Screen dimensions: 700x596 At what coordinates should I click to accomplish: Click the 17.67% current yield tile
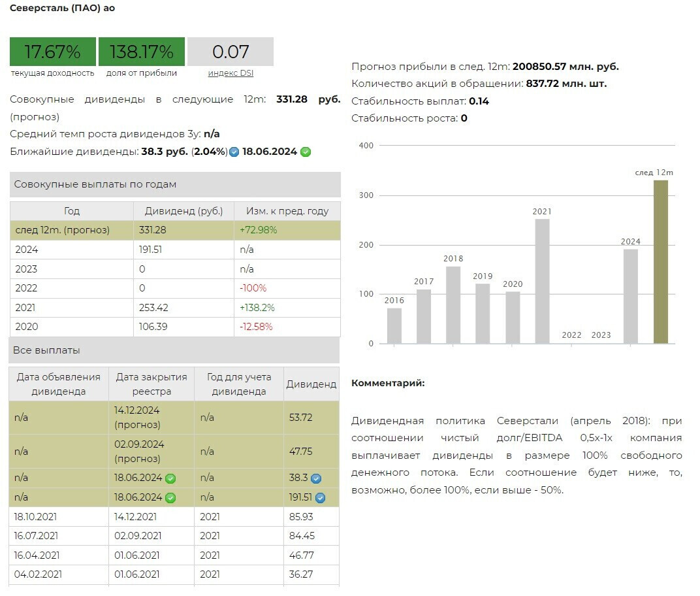52,52
